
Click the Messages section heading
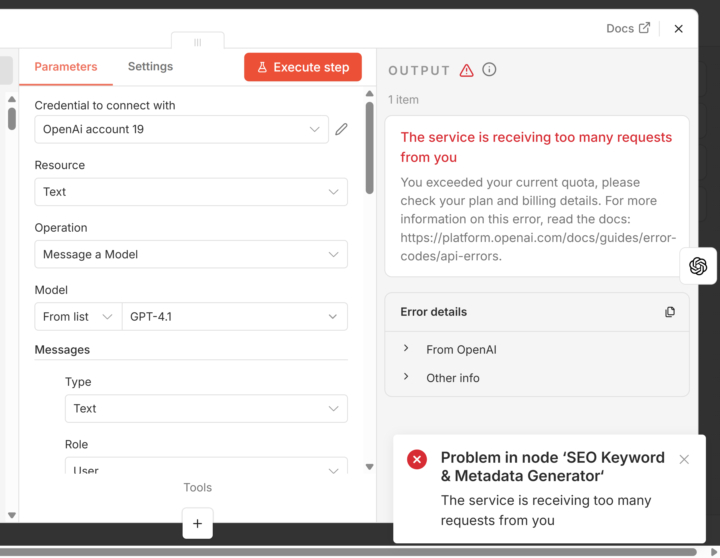[x=62, y=350]
